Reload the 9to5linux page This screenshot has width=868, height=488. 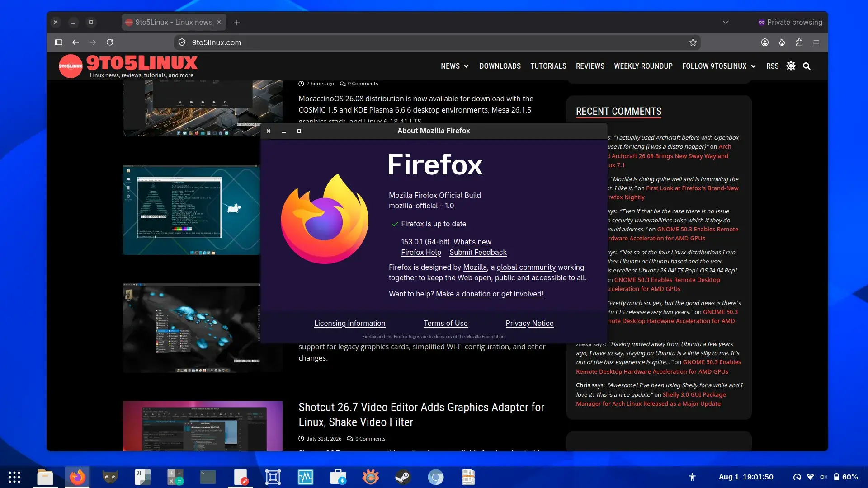(110, 42)
